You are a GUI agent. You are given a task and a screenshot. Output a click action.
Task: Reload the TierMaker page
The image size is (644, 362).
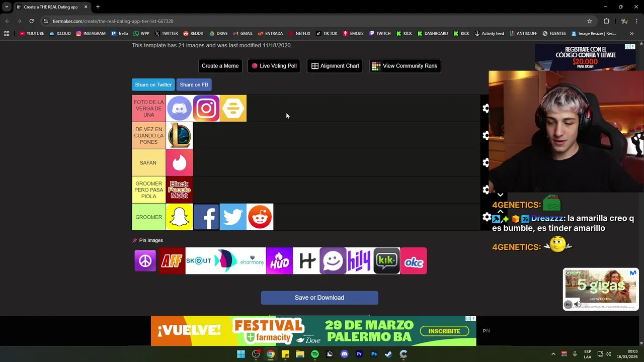coord(31,21)
